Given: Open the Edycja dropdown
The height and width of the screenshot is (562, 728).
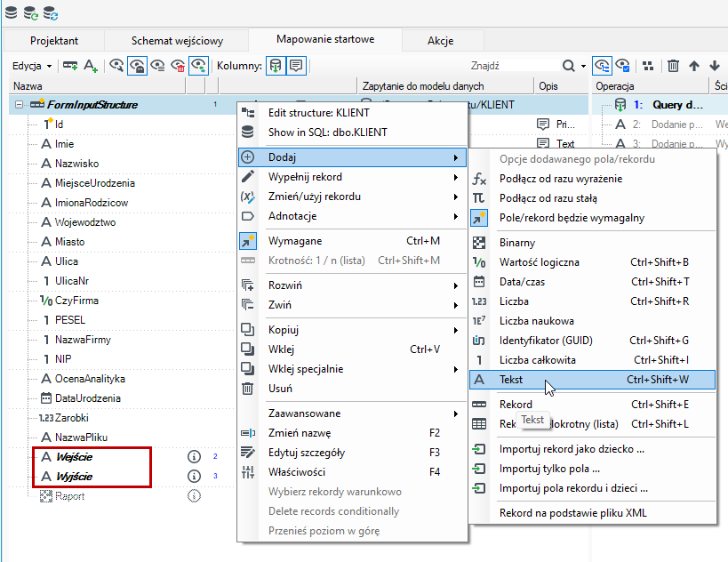Looking at the screenshot, I should (32, 66).
